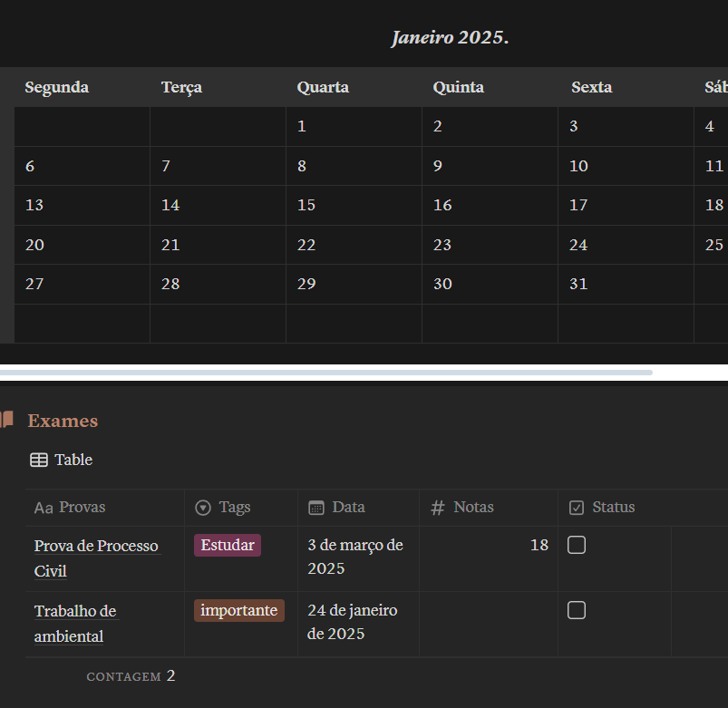Open the Prova de Processo Civil page
728x708 pixels.
tap(96, 546)
